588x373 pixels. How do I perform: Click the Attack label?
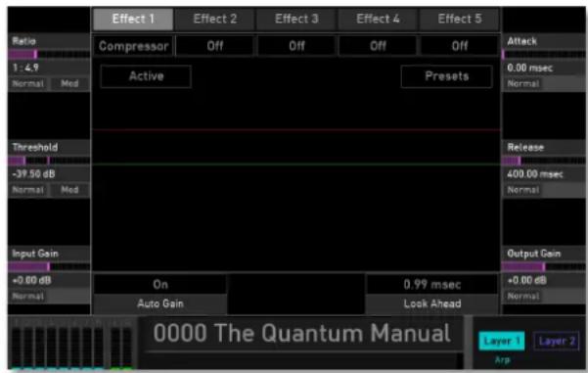tap(522, 41)
